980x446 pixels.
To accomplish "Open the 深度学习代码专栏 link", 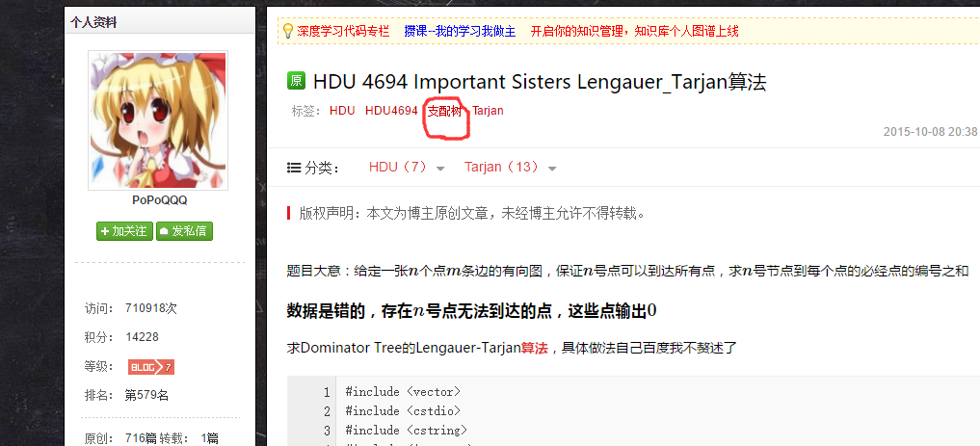I will tap(342, 31).
